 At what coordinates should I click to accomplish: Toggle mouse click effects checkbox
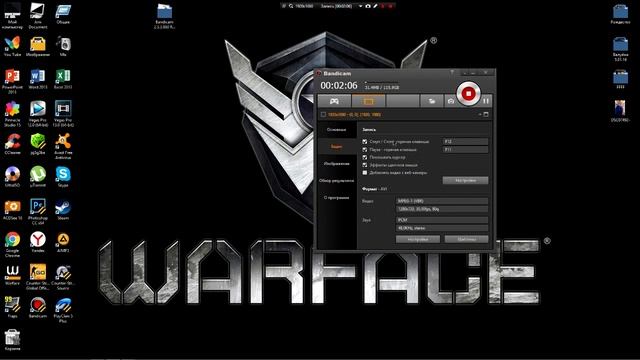tap(365, 165)
